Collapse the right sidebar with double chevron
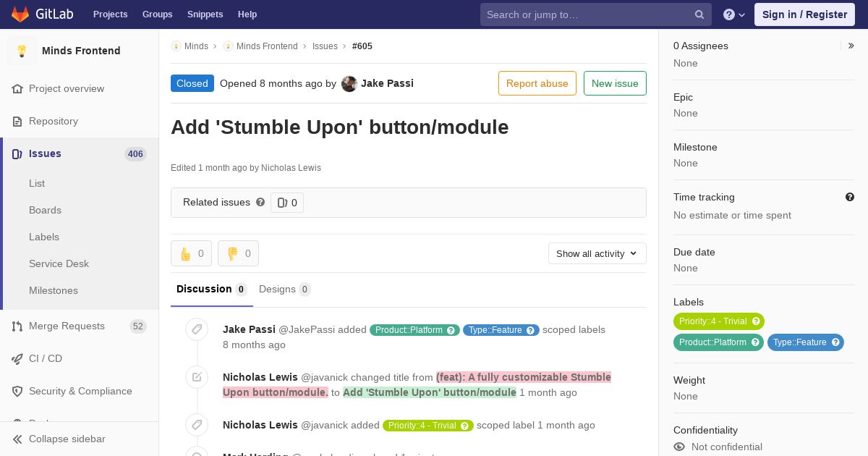This screenshot has height=456, width=868. pyautogui.click(x=851, y=46)
